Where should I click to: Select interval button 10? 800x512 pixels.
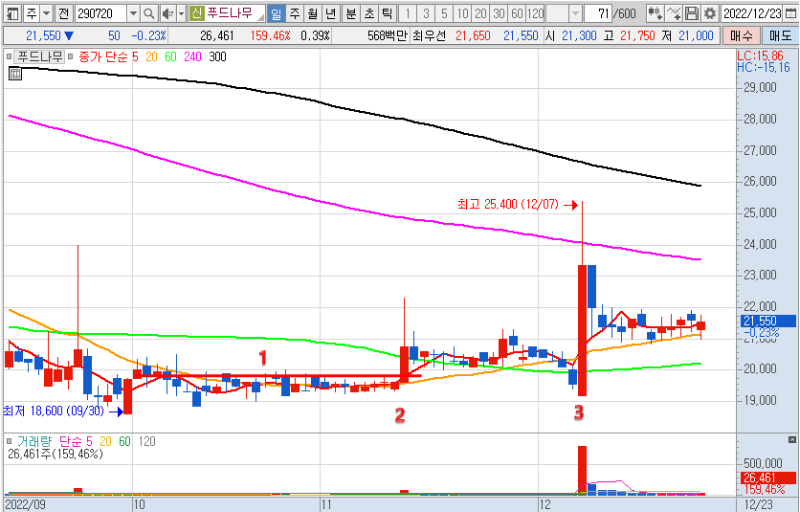click(462, 13)
